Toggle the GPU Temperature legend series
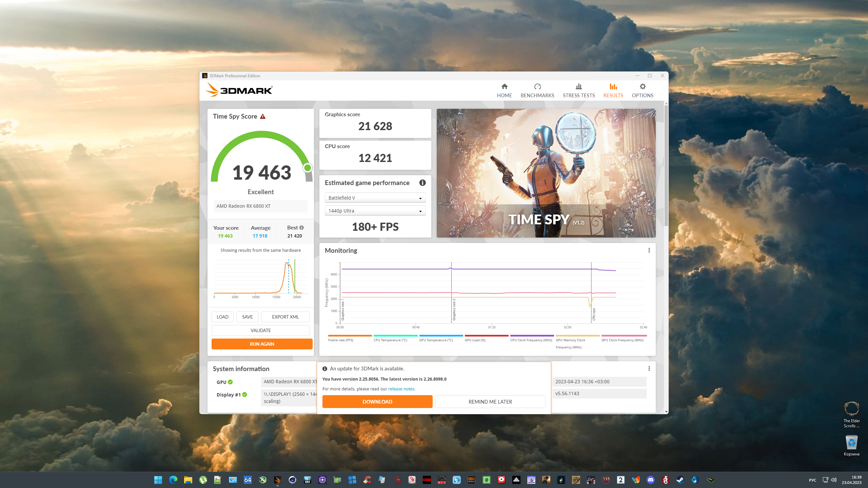Viewport: 868px width, 488px height. [436, 340]
